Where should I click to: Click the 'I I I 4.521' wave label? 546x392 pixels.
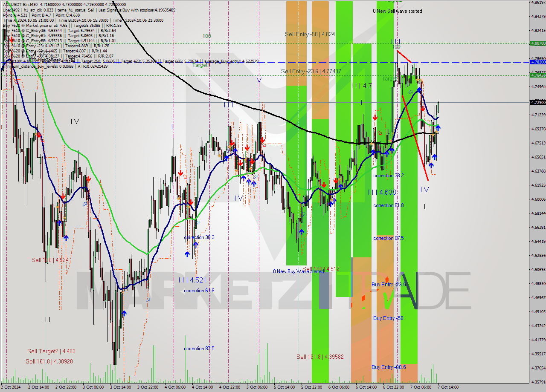(192, 280)
